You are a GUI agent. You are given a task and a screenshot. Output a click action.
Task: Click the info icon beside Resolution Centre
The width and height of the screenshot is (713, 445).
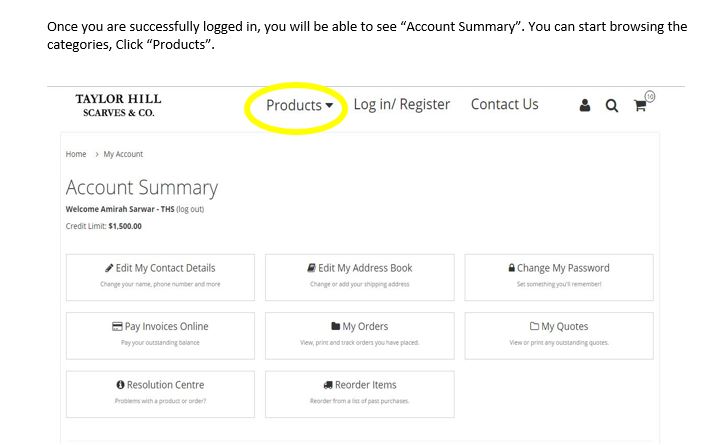pos(120,385)
